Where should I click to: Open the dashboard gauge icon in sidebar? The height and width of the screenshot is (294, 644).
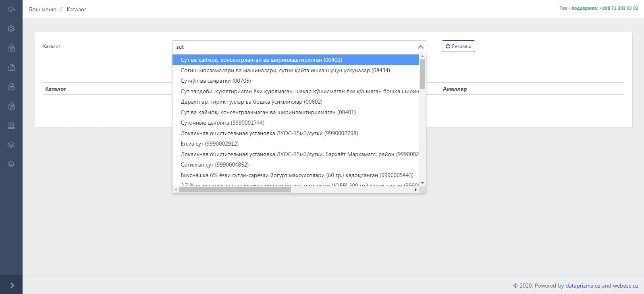click(11, 9)
